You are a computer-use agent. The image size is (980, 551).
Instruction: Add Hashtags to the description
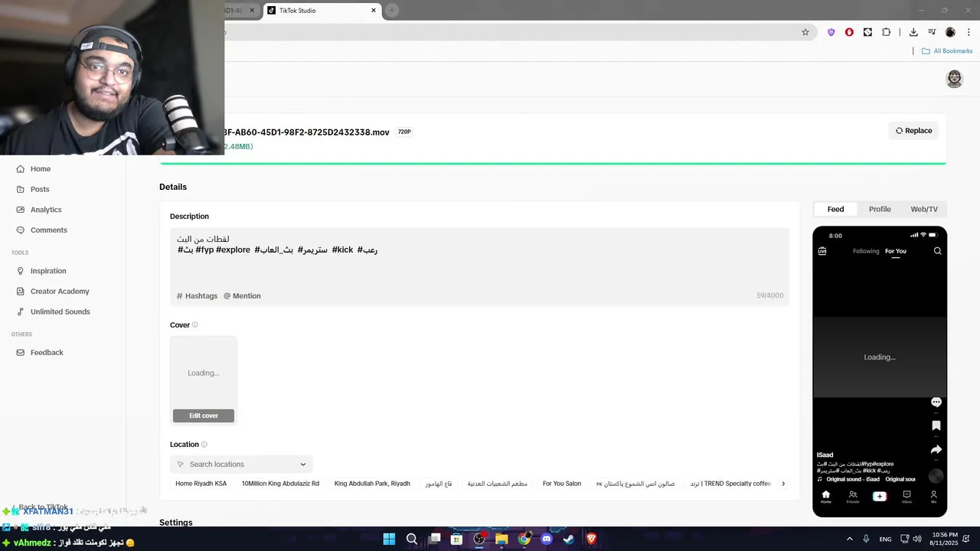[198, 296]
